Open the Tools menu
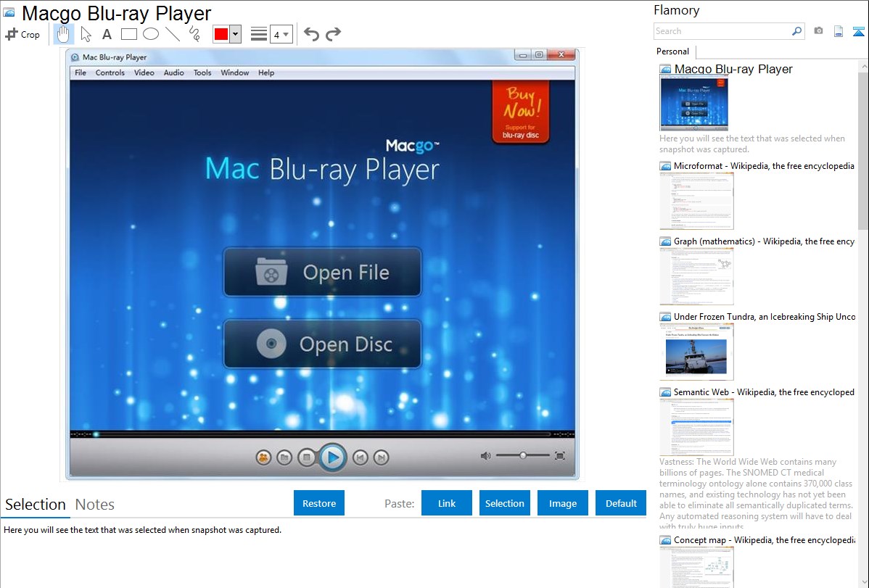Screen dimensions: 869x588 [x=202, y=73]
